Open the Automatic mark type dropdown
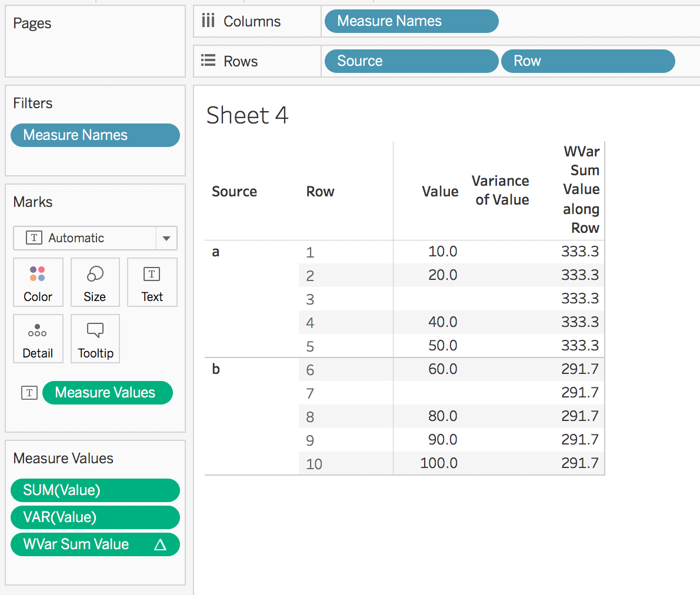700x595 pixels. 166,238
